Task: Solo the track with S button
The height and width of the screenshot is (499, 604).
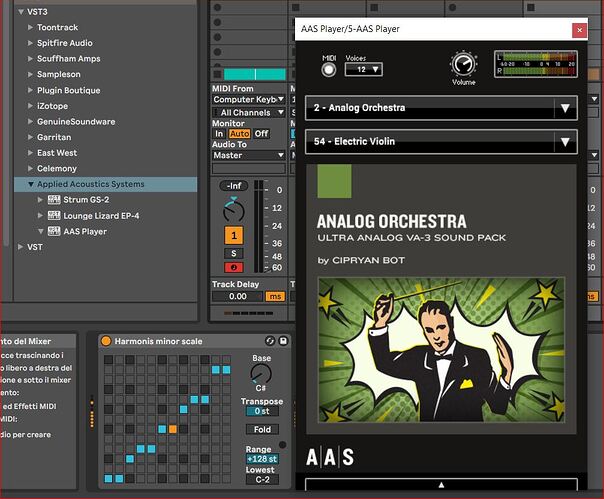Action: point(234,253)
